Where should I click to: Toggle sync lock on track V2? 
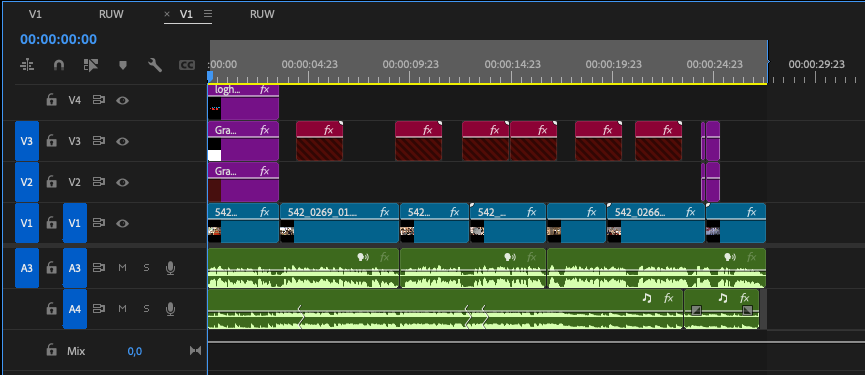pos(99,182)
